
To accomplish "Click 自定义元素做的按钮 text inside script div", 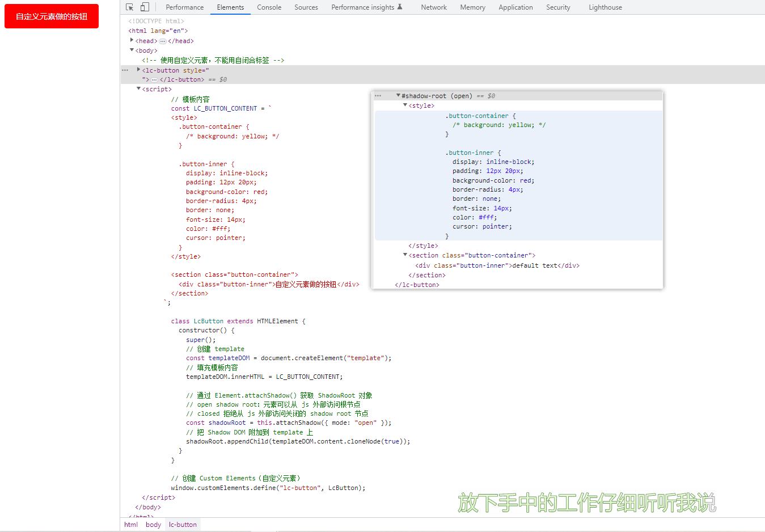I will click(306, 285).
